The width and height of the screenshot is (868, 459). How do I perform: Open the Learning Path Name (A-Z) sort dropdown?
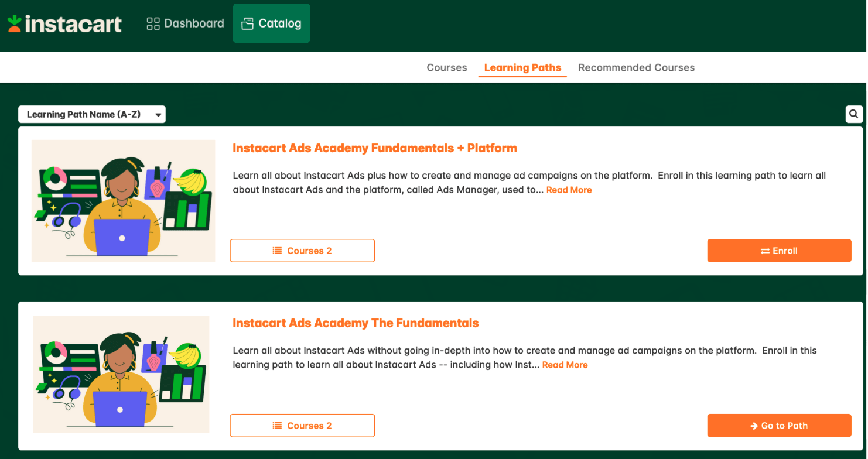(92, 114)
